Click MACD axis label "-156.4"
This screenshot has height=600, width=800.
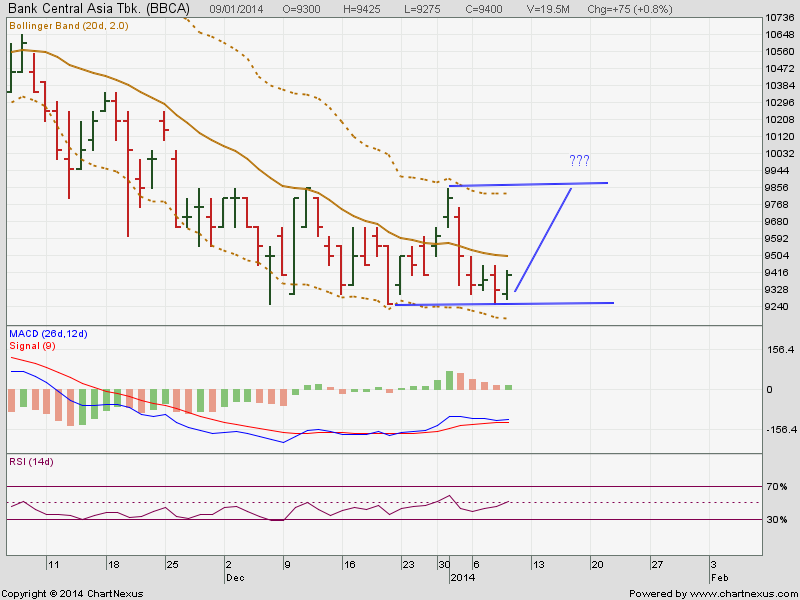[x=780, y=430]
